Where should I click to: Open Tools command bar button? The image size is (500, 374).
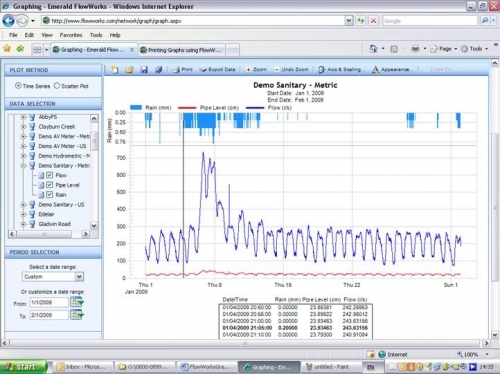point(475,49)
